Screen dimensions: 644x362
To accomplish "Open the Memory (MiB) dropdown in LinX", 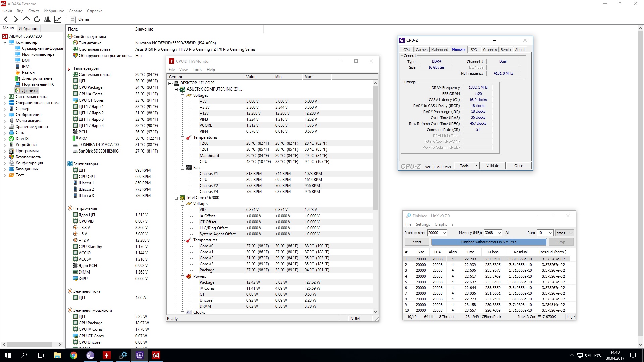I will (499, 233).
